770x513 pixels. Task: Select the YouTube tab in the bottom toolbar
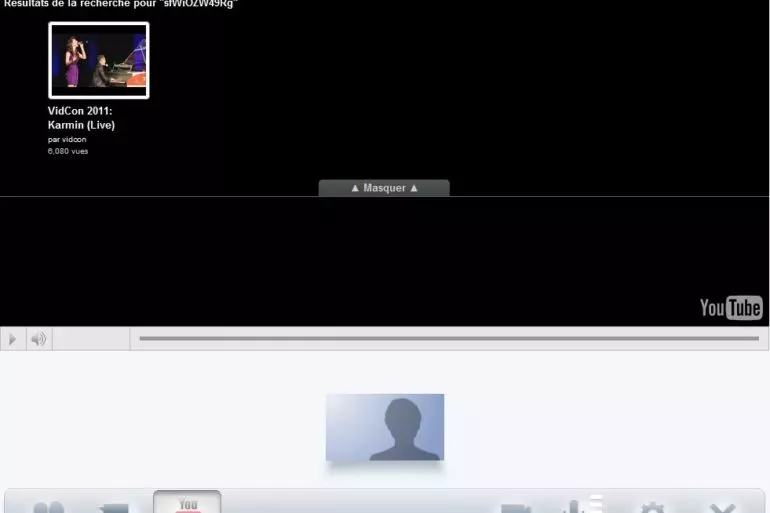(187, 502)
